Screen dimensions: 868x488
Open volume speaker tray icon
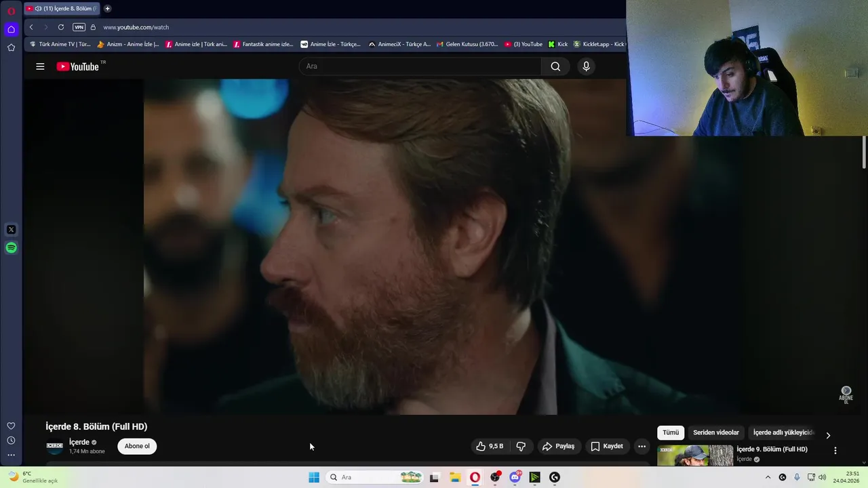tap(823, 477)
